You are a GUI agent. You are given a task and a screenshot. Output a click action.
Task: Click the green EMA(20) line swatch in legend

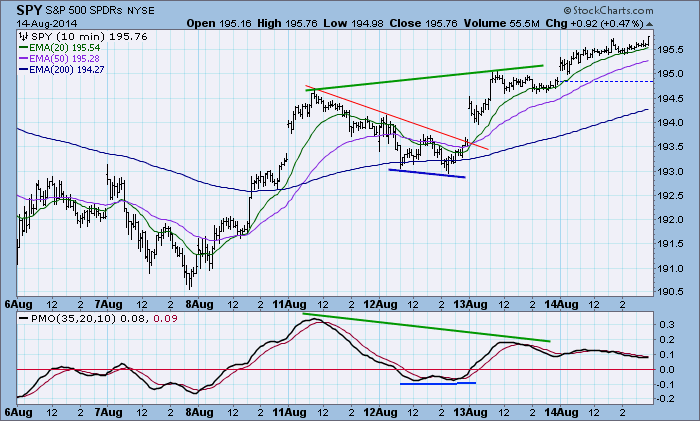(24, 47)
